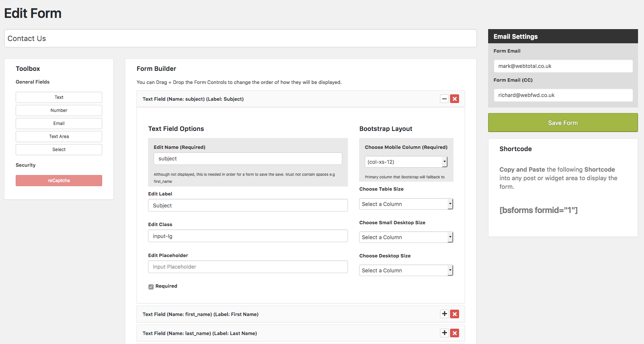Add the reCaptcha security field

coord(59,181)
